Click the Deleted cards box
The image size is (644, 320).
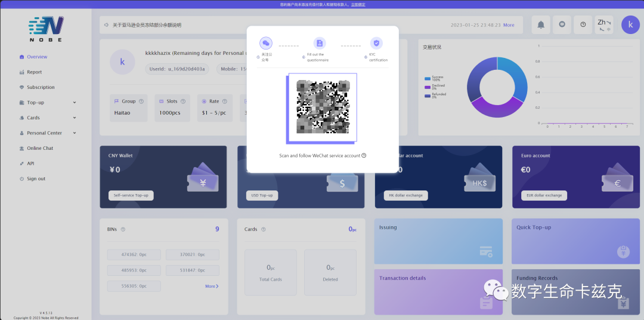click(330, 272)
